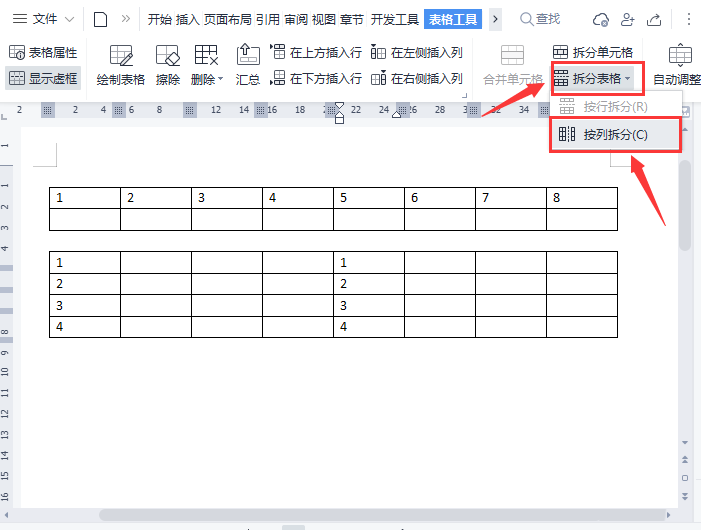Click the previous page double-arrow icon
701x530 pixels.
[x=684, y=459]
